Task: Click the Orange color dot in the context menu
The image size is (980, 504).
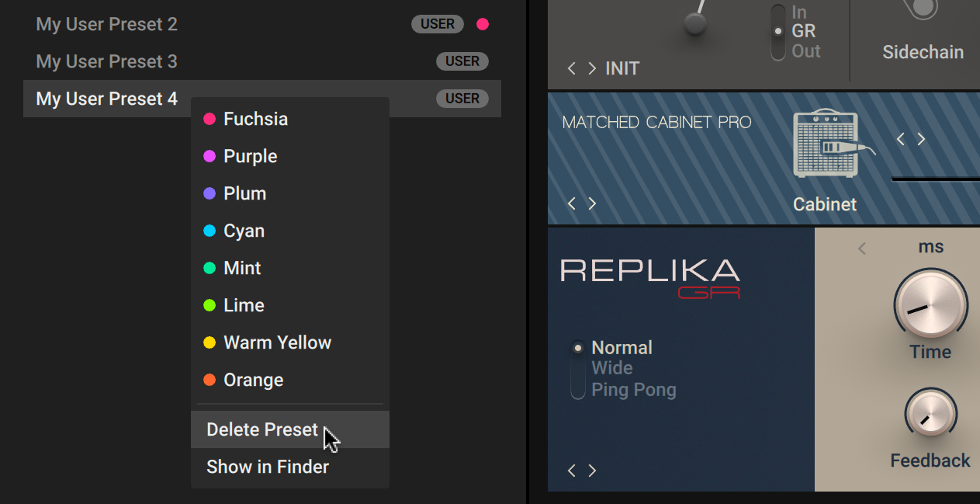Action: point(210,380)
